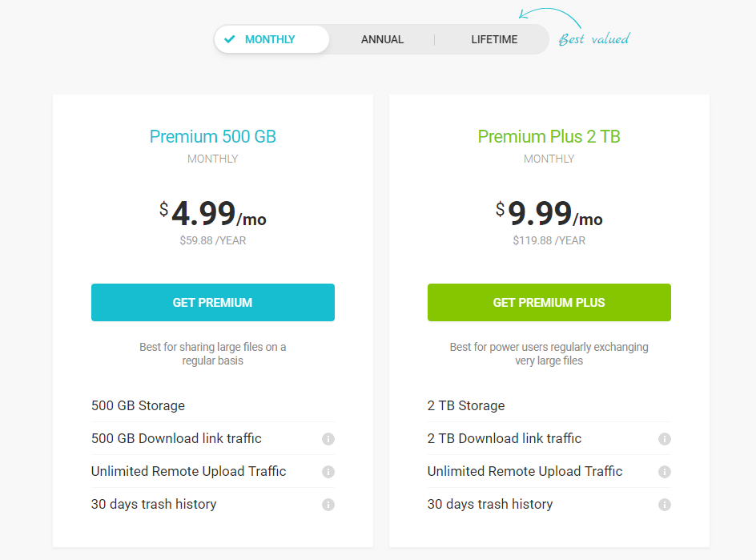Image resolution: width=756 pixels, height=560 pixels.
Task: Click the 500 GB Storage feature row
Action: 139,405
